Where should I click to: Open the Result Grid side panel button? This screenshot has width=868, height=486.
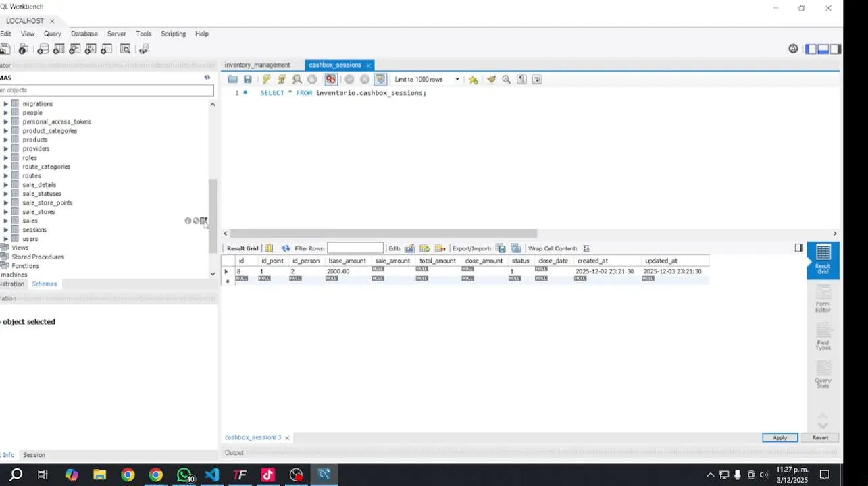tap(823, 260)
